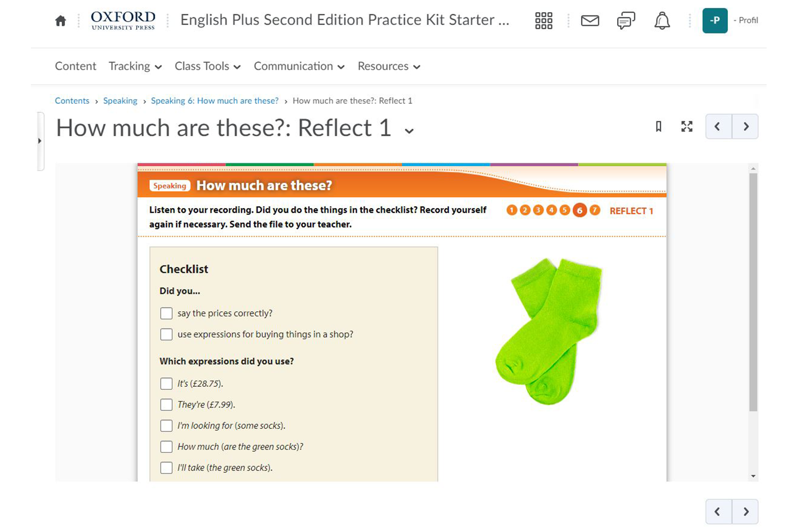
Task: Open the chat update alerts icon
Action: (626, 21)
